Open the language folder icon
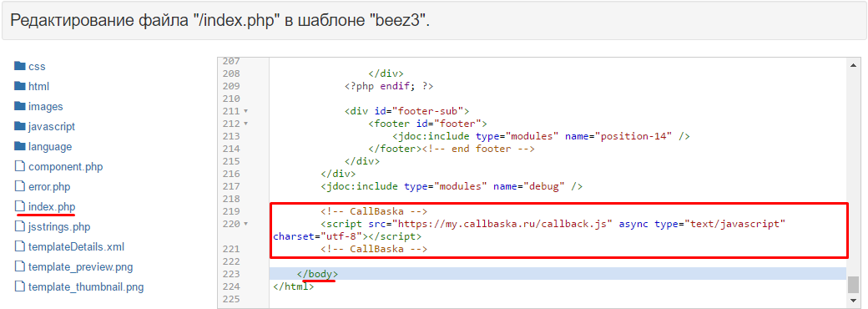The height and width of the screenshot is (309, 868). click(20, 146)
